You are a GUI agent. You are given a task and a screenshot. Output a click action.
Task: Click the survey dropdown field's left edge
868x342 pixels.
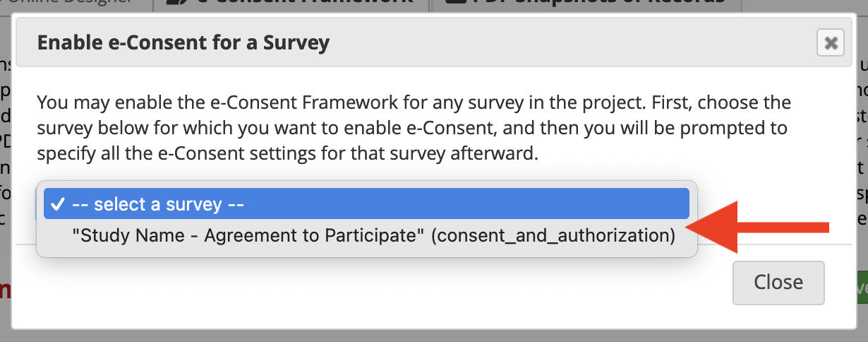40,205
